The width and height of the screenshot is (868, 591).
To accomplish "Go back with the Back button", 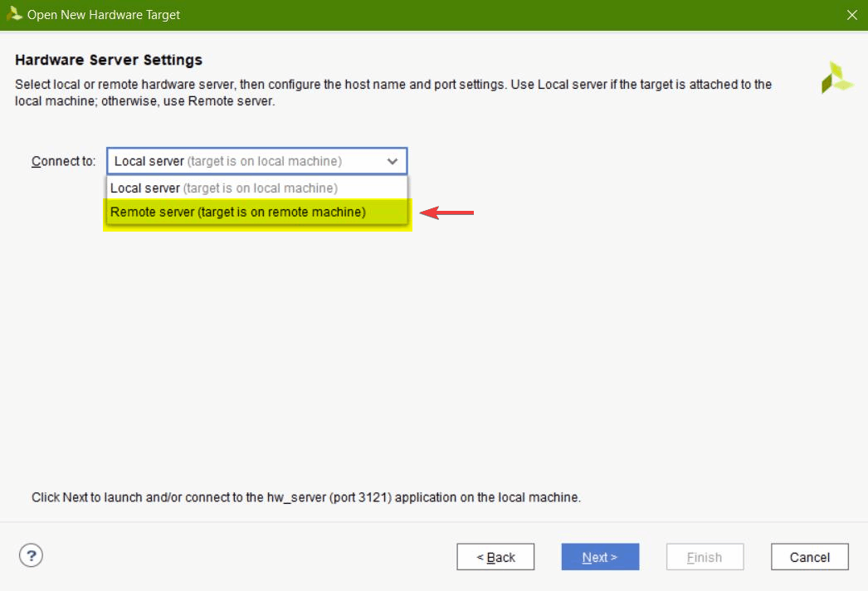I will coord(495,557).
